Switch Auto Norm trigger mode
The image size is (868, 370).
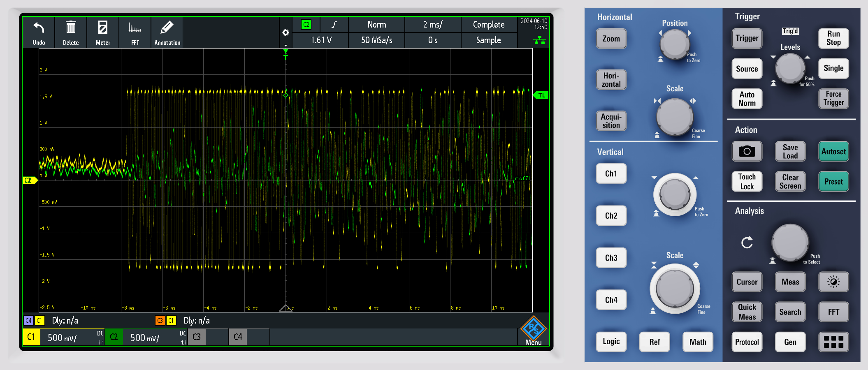point(747,99)
